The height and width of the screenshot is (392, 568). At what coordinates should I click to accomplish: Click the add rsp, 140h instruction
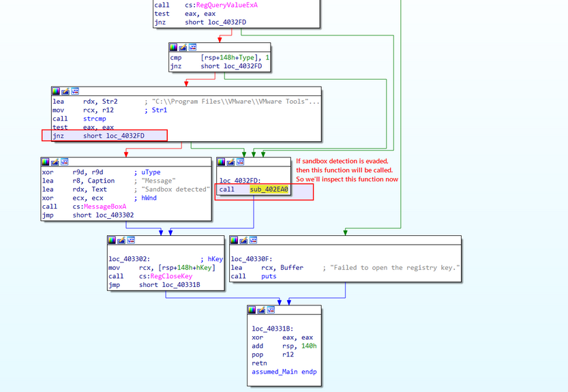[x=284, y=346]
